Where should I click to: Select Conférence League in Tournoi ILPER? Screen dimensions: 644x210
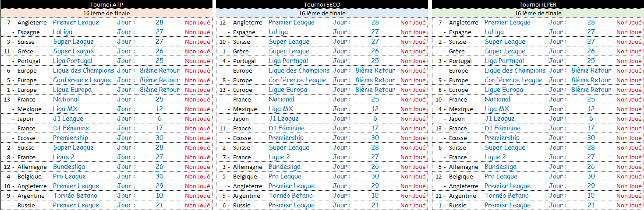[x=513, y=80]
